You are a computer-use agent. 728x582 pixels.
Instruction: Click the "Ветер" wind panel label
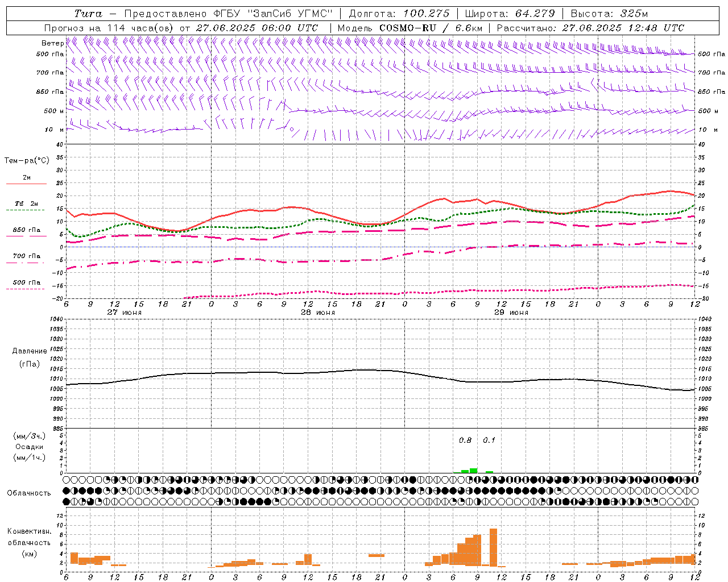tap(52, 43)
